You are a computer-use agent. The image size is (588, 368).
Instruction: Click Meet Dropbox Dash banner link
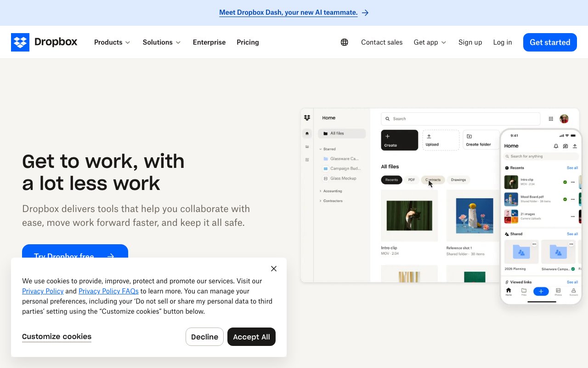288,13
